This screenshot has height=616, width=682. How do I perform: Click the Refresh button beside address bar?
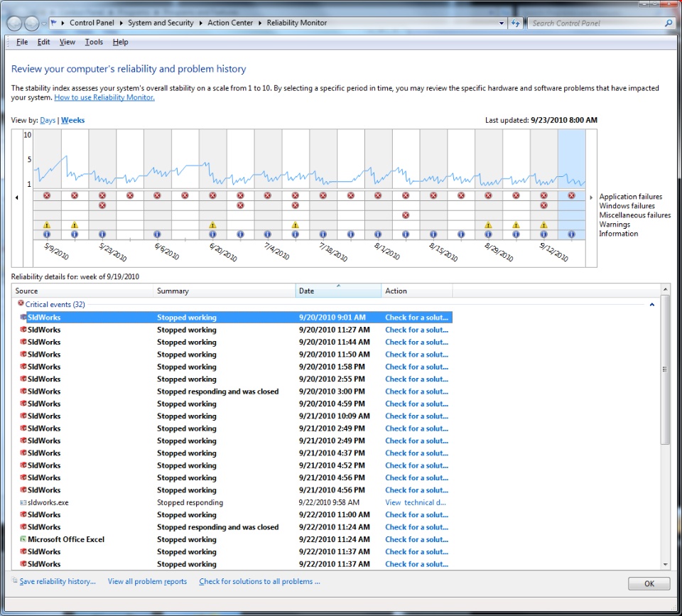(516, 23)
